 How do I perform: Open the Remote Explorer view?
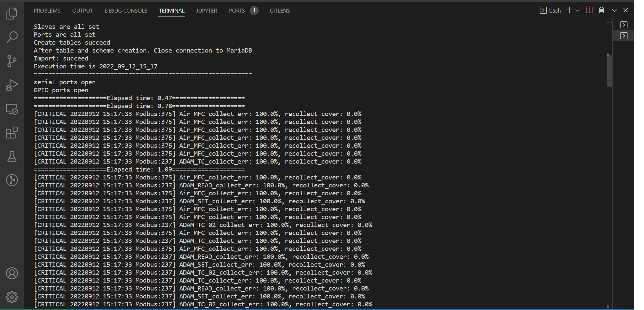[12, 109]
